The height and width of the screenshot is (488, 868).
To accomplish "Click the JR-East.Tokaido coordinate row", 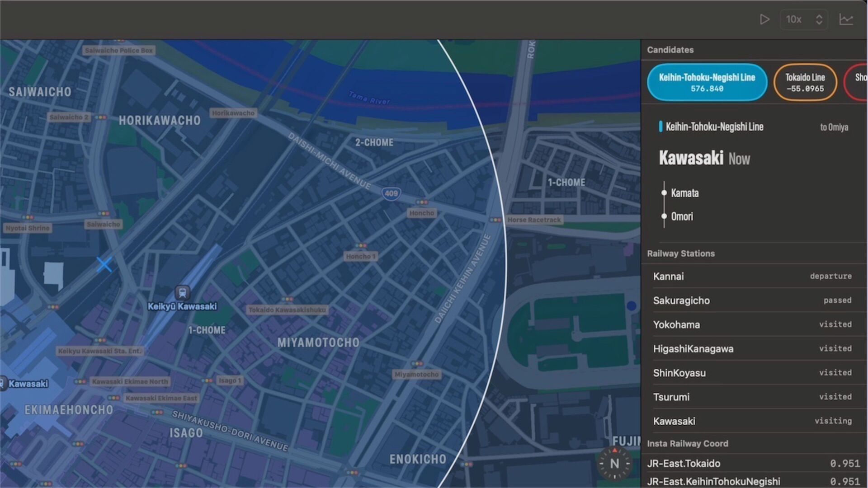I will coord(754,463).
